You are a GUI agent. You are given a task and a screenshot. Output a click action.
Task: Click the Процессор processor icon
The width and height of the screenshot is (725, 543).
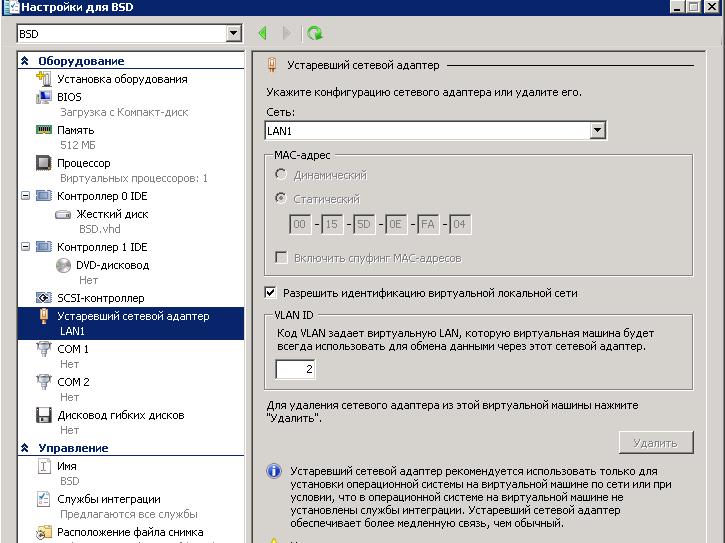coord(43,163)
